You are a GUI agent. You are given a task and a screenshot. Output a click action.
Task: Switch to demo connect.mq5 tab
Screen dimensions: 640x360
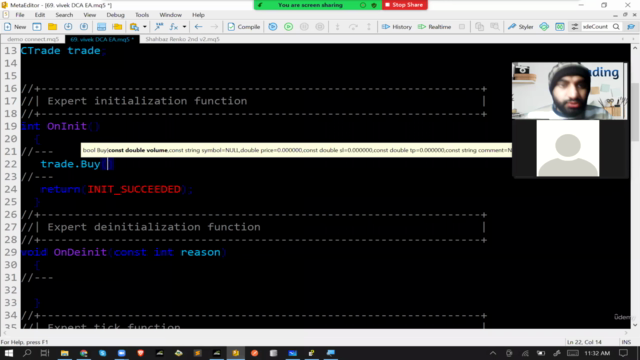tap(33, 39)
